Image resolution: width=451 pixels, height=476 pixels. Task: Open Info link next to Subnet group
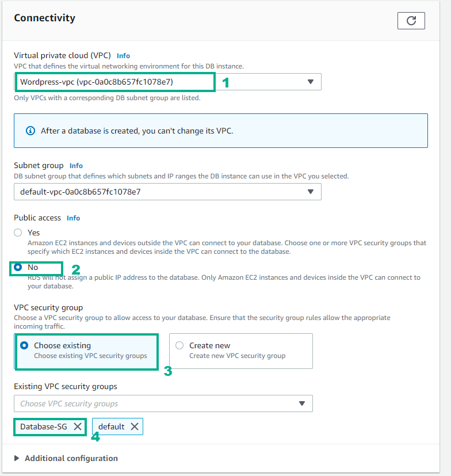[76, 166]
